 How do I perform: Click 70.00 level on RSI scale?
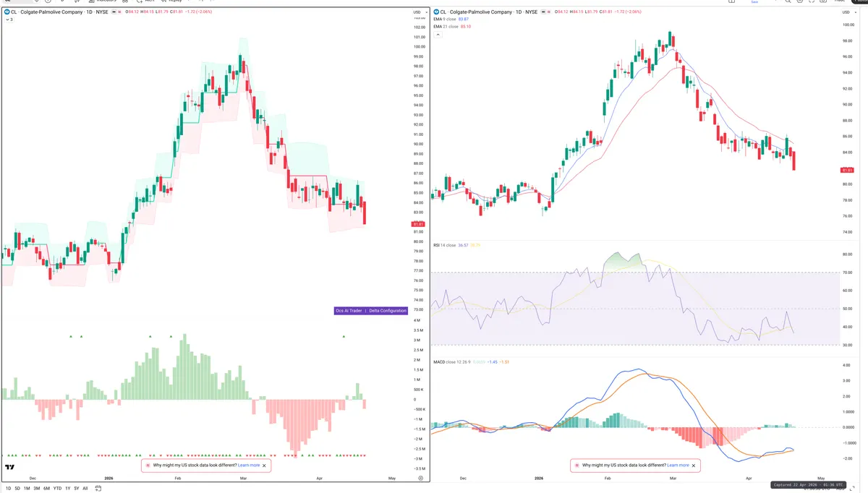[x=848, y=273]
